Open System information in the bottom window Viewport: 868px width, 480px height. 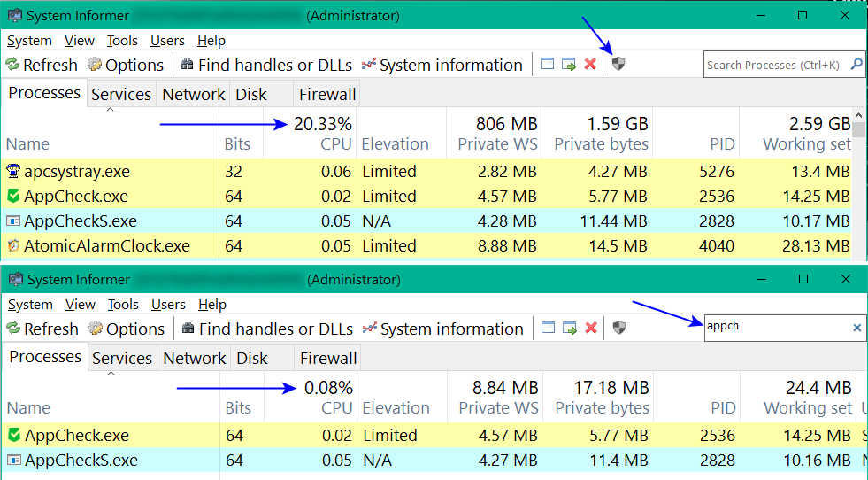point(442,329)
